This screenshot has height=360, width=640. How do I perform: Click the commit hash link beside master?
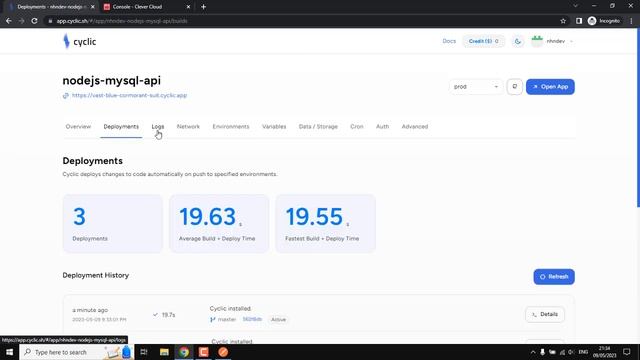point(252,319)
